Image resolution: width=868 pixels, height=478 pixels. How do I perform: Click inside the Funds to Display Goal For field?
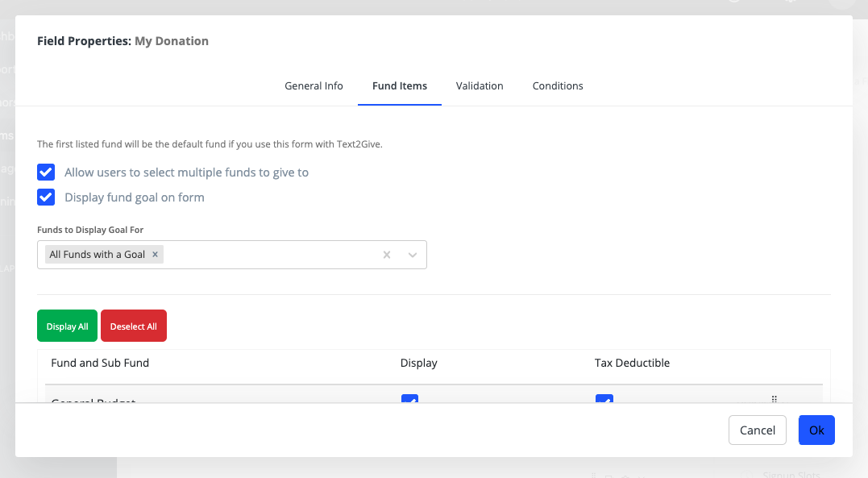(x=266, y=255)
